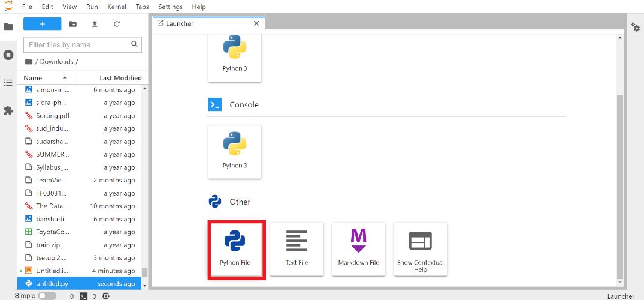
Task: Create a new Python File
Action: 235,249
